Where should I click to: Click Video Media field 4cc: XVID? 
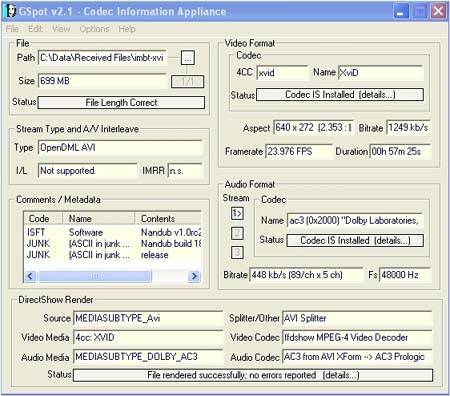click(x=148, y=338)
